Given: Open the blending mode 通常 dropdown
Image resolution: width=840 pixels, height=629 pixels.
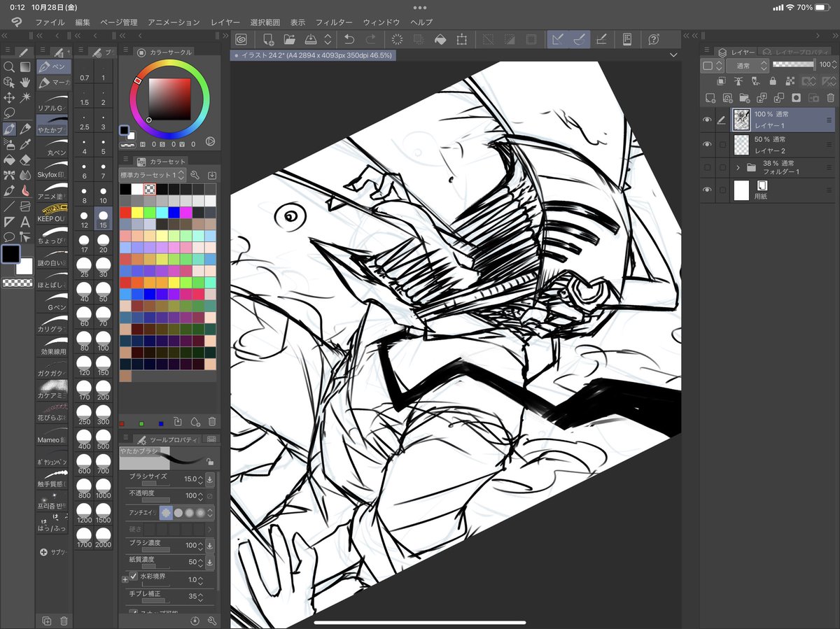Looking at the screenshot, I should (x=747, y=65).
